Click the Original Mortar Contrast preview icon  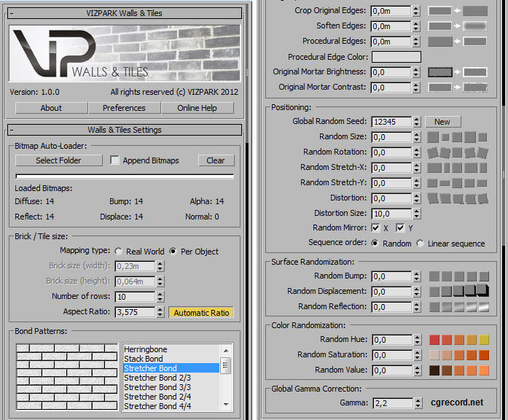[x=458, y=87]
